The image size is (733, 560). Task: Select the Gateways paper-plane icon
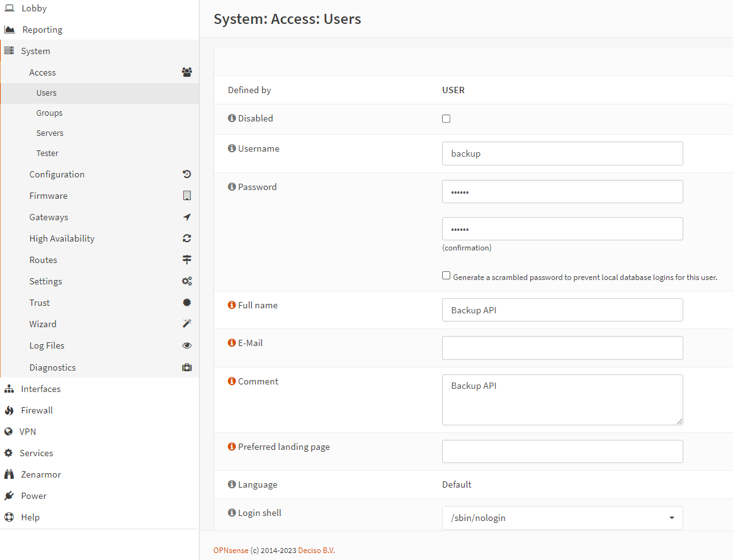coord(186,217)
